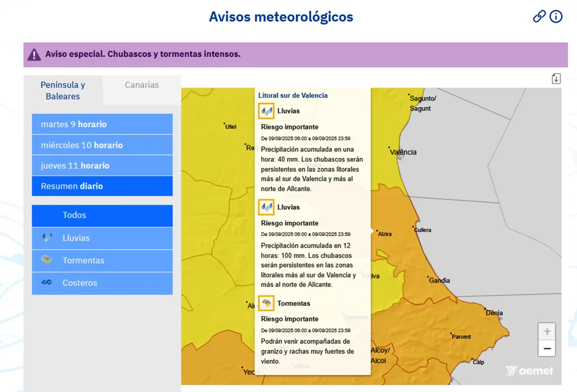Click the Alcoy/Alcoi label on the map
The image size is (577, 392).
[380, 355]
